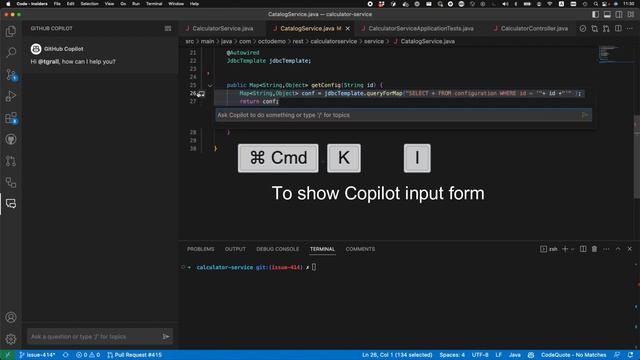
Task: Open the Search view in activity bar
Action: [11, 53]
